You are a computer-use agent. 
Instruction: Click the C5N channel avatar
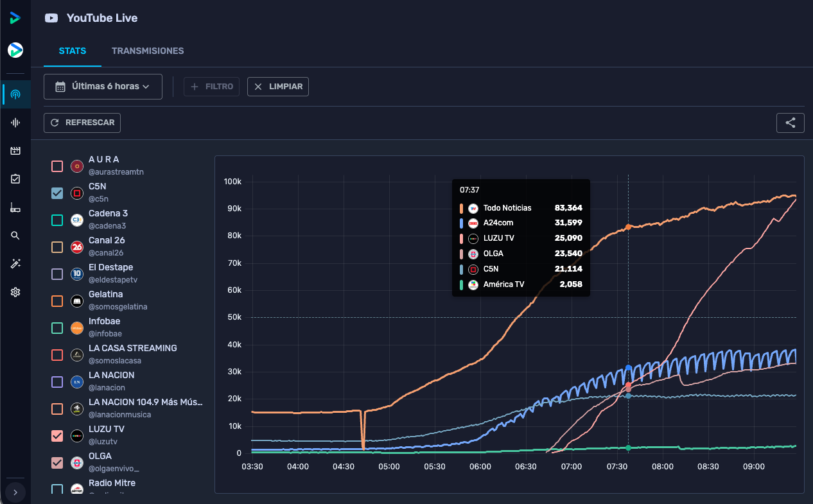pyautogui.click(x=77, y=193)
